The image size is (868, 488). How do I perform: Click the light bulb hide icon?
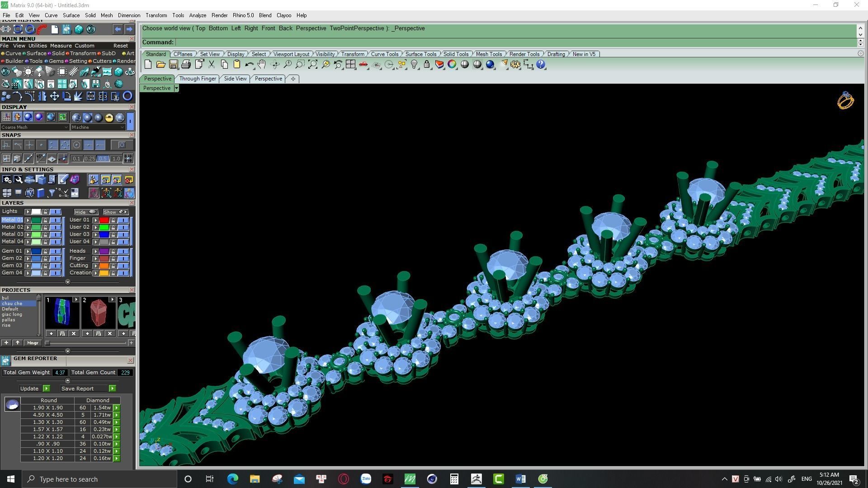coord(414,65)
